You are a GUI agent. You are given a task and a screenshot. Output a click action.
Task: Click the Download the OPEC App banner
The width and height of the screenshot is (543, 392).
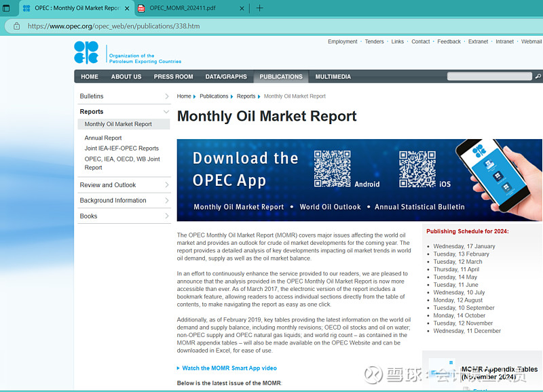359,180
